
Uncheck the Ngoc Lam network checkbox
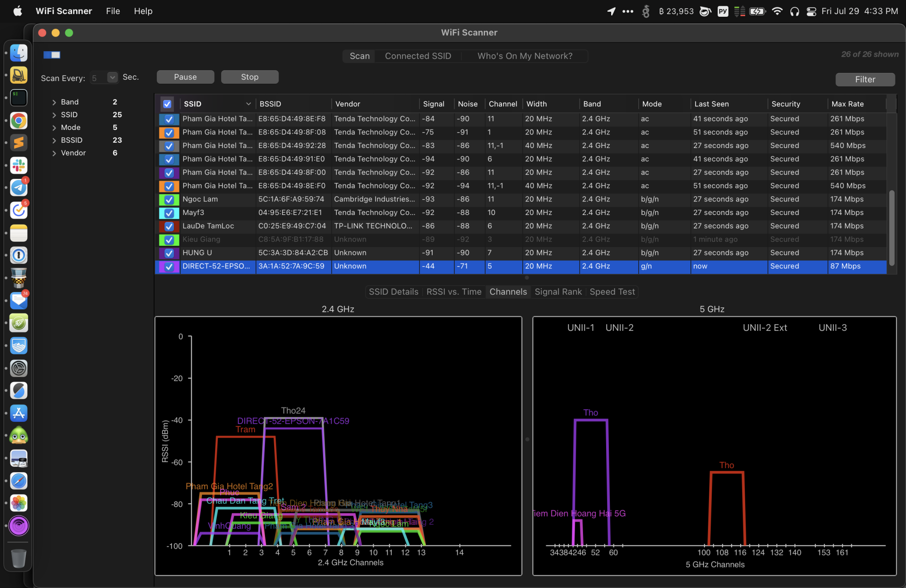(169, 200)
